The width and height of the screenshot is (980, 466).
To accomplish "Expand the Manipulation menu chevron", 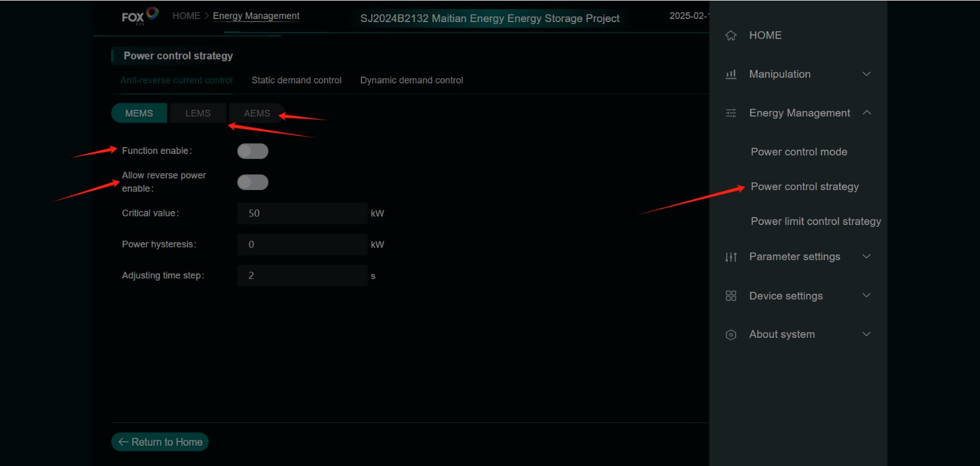I will click(867, 74).
